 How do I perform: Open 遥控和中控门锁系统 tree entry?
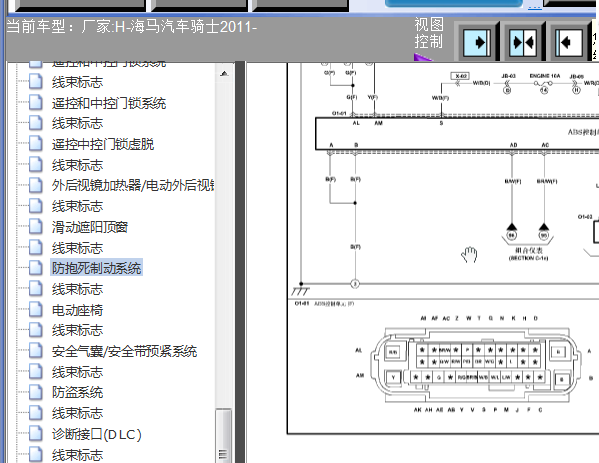click(109, 103)
